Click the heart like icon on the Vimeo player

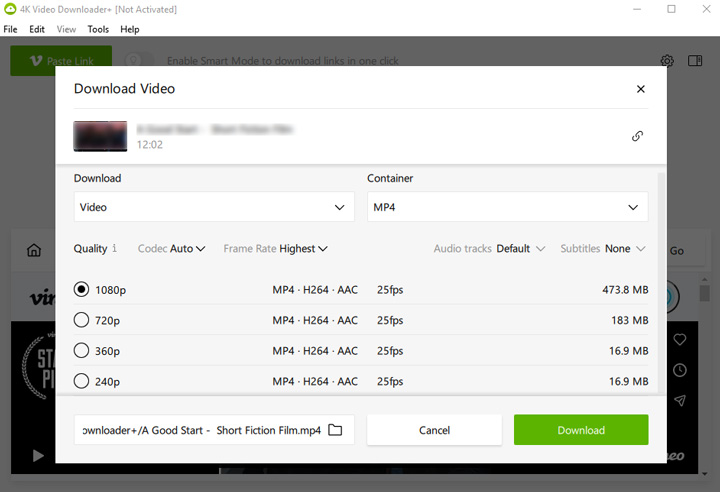680,339
